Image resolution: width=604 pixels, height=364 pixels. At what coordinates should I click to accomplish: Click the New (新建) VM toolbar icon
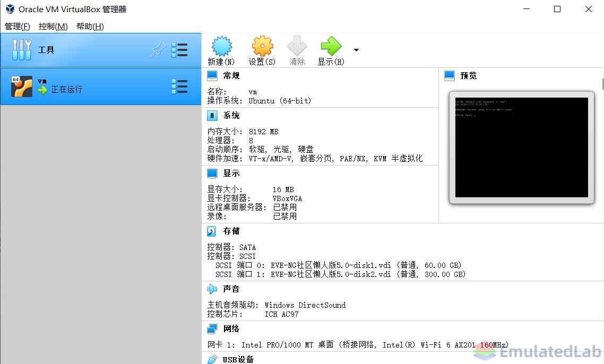[221, 46]
